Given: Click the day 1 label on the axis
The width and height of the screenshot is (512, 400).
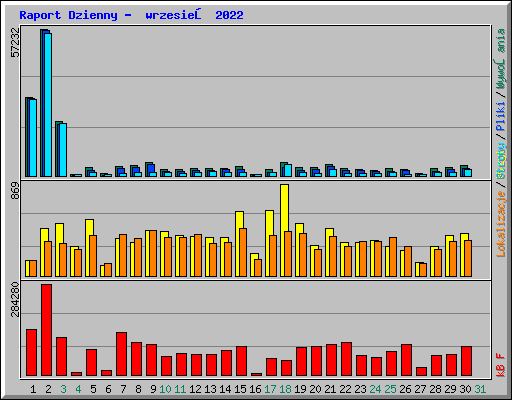Looking at the screenshot, I should (33, 389).
